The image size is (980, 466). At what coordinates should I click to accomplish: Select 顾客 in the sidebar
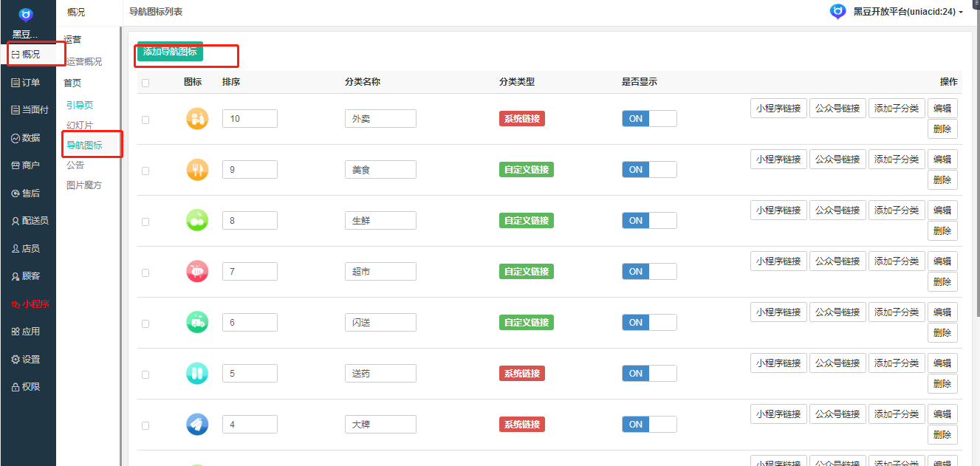point(26,276)
